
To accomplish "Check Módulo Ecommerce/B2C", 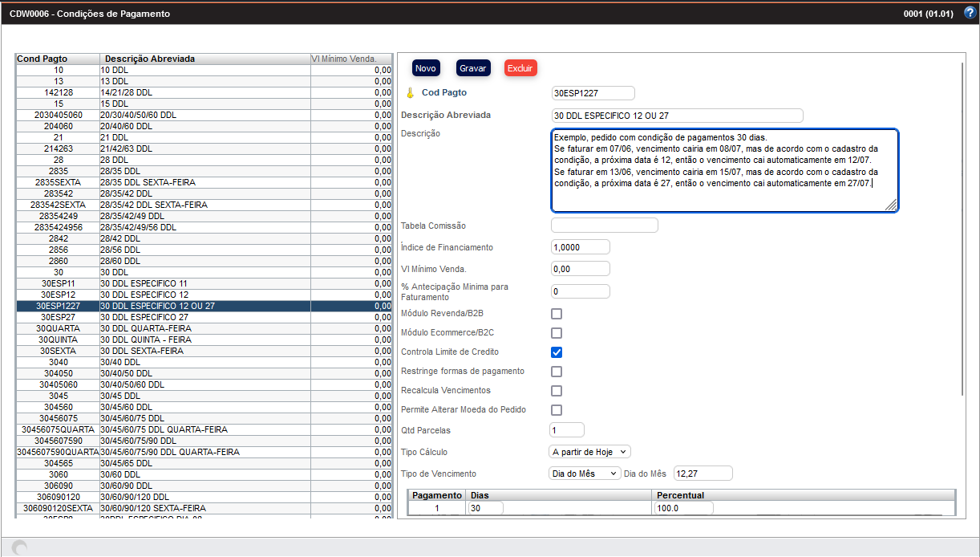I will click(556, 333).
